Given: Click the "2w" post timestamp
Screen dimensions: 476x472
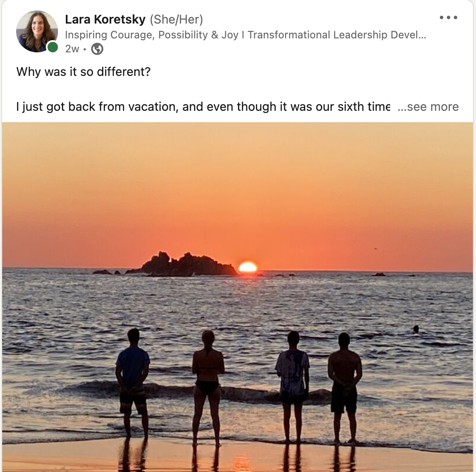Looking at the screenshot, I should (72, 48).
